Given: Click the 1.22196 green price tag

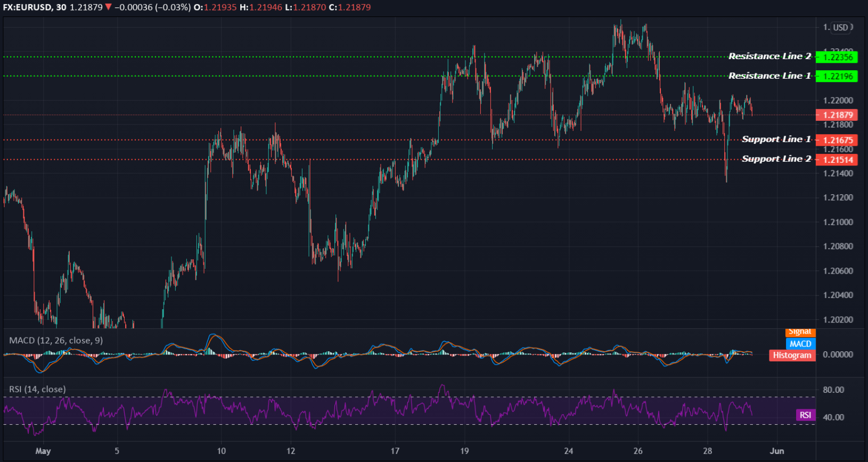Looking at the screenshot, I should tap(837, 76).
